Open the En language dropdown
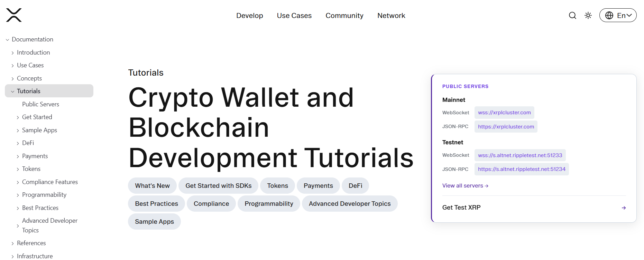This screenshot has height=260, width=644. (x=618, y=16)
